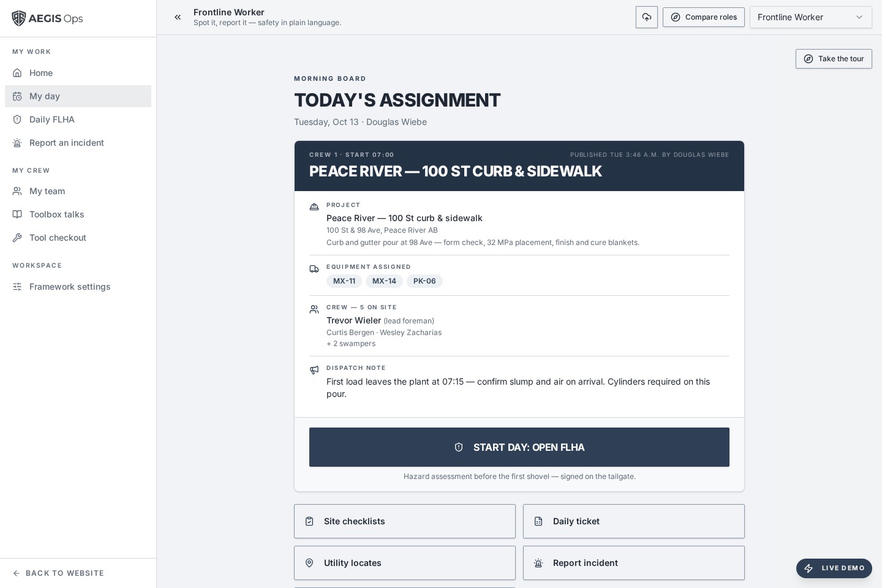The image size is (882, 588).
Task: Start the guided tour
Action: pyautogui.click(x=834, y=59)
